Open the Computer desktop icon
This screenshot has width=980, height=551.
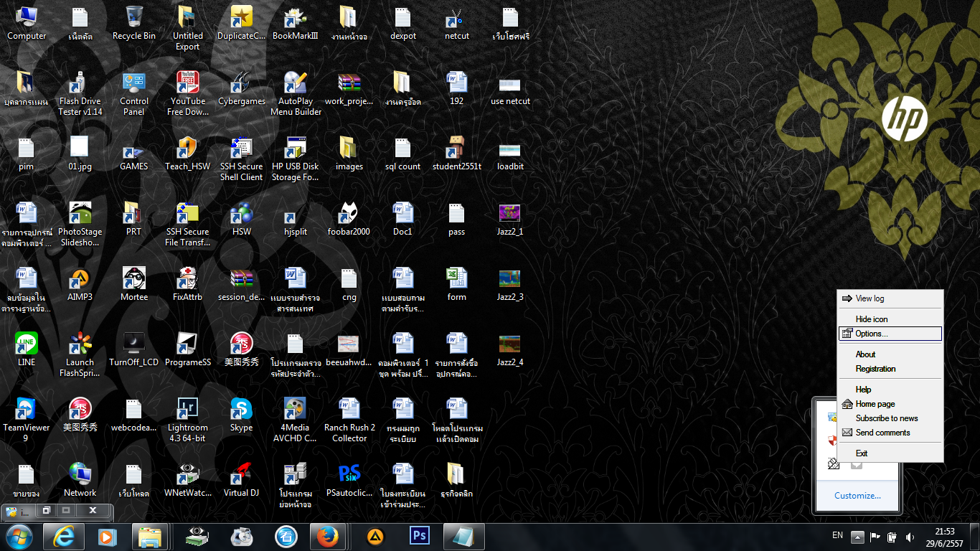pyautogui.click(x=27, y=23)
